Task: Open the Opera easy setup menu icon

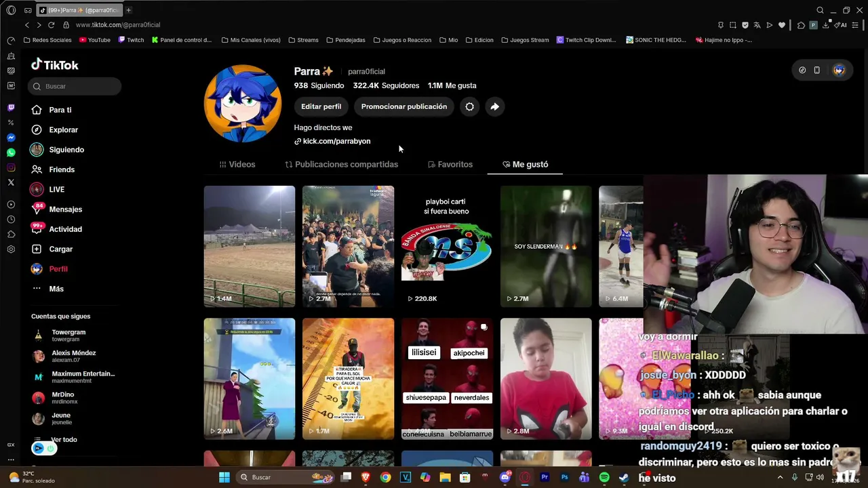Action: (x=854, y=25)
